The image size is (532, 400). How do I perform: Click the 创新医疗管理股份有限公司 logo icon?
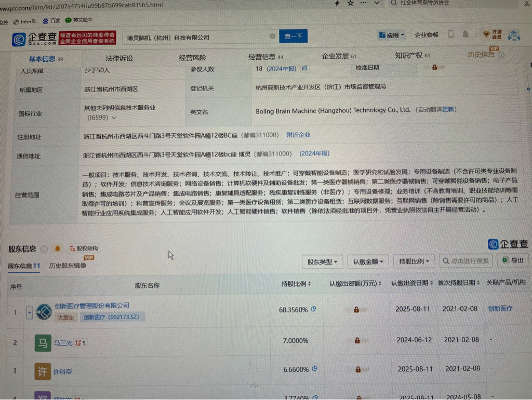tap(44, 312)
